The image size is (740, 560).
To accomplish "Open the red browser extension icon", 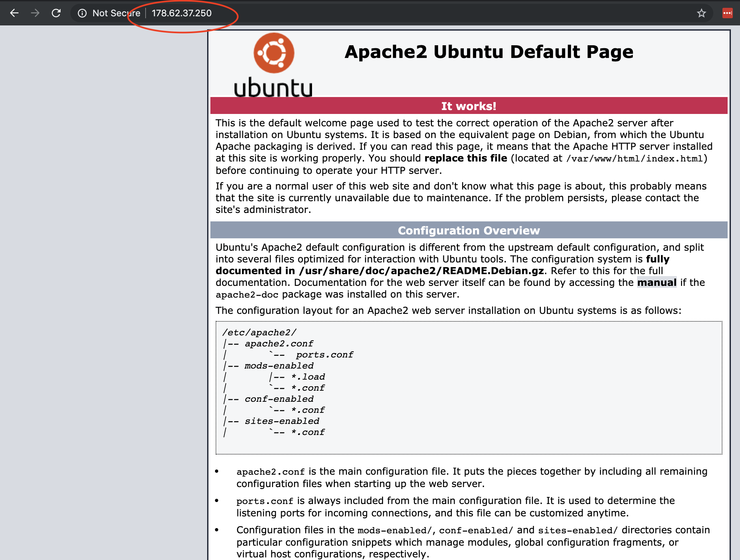I will click(727, 13).
